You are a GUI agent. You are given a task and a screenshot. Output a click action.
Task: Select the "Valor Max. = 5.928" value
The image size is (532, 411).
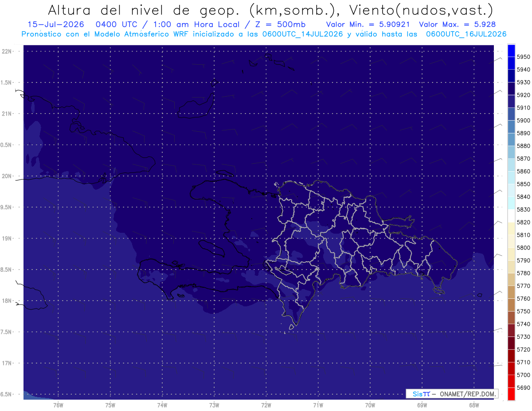tap(457, 24)
